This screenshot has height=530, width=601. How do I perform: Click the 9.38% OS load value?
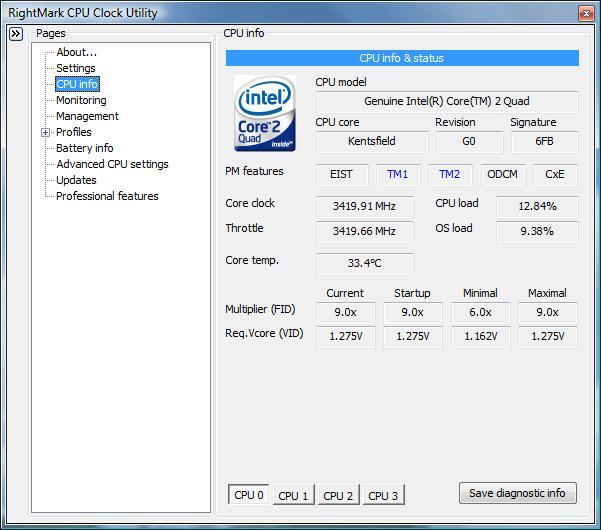click(x=537, y=231)
